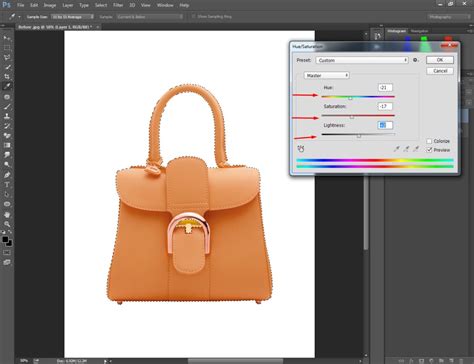The image size is (474, 364).
Task: Click the Saturation value input field
Action: (x=385, y=106)
